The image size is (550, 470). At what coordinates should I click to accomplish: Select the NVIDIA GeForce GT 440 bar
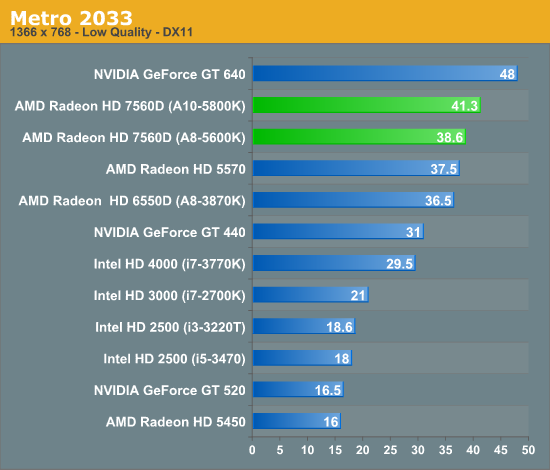[338, 231]
